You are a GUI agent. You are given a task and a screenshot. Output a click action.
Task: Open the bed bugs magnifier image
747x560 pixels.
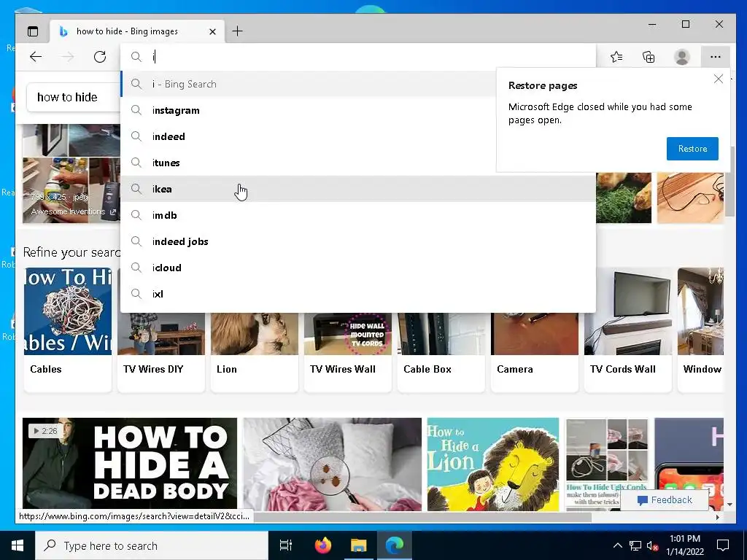click(x=332, y=464)
